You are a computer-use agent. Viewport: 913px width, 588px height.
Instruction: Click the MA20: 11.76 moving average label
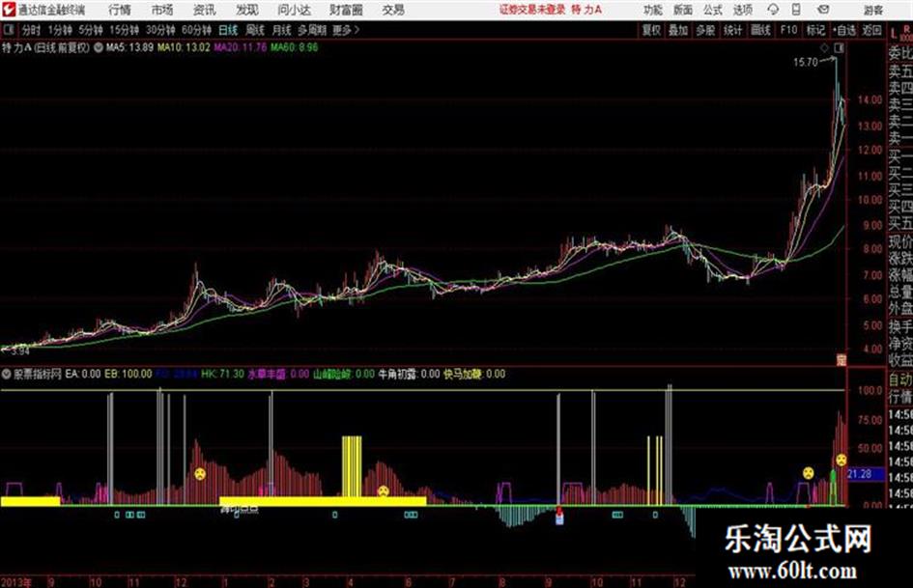tap(240, 47)
